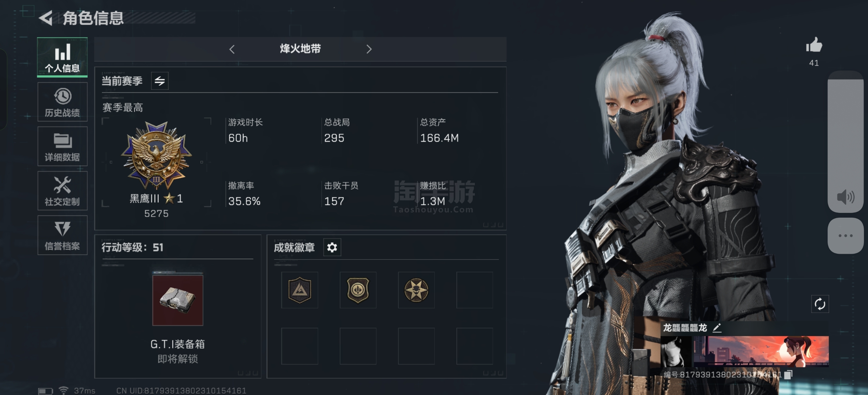
Task: Select the triangle shield achievement badge
Action: click(299, 290)
